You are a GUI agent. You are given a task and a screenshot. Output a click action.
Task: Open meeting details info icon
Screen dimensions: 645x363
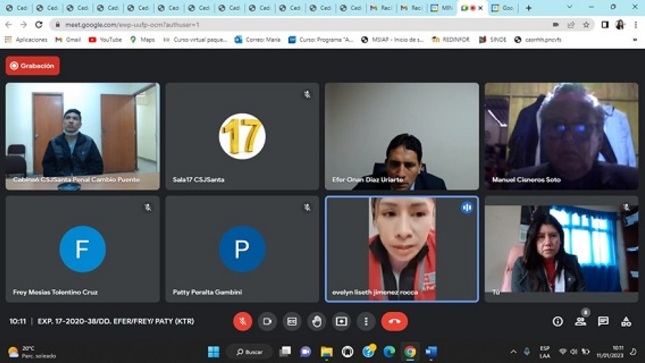[x=558, y=321]
